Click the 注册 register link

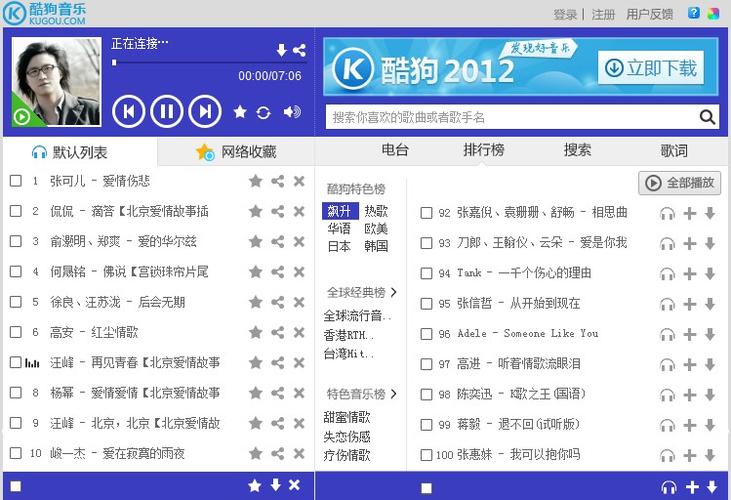603,14
